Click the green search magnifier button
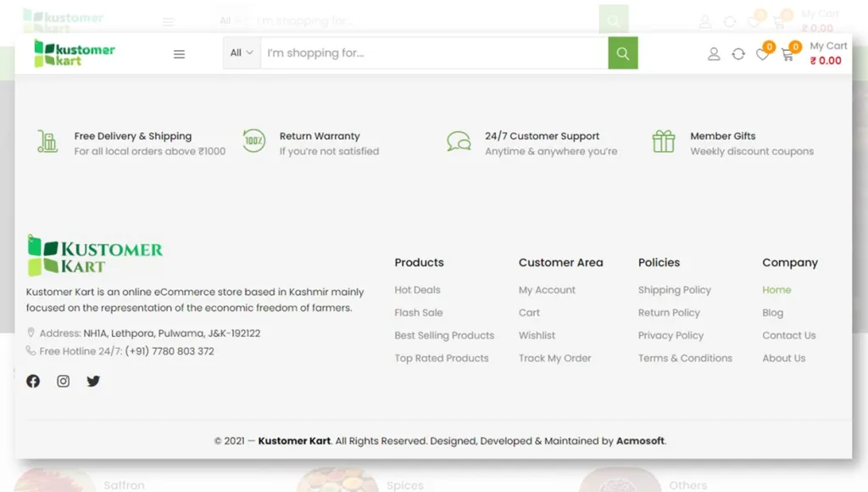This screenshot has height=492, width=868. pyautogui.click(x=623, y=53)
